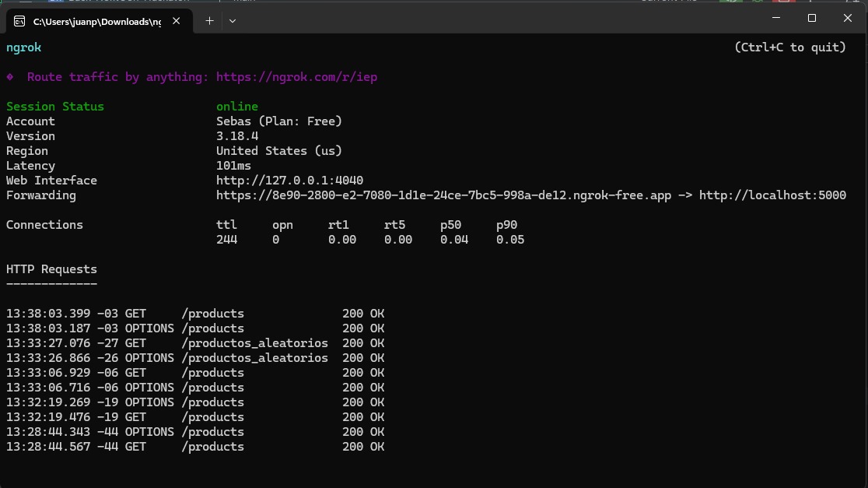
Task: Click the 'p50' column header
Action: pyautogui.click(x=450, y=225)
